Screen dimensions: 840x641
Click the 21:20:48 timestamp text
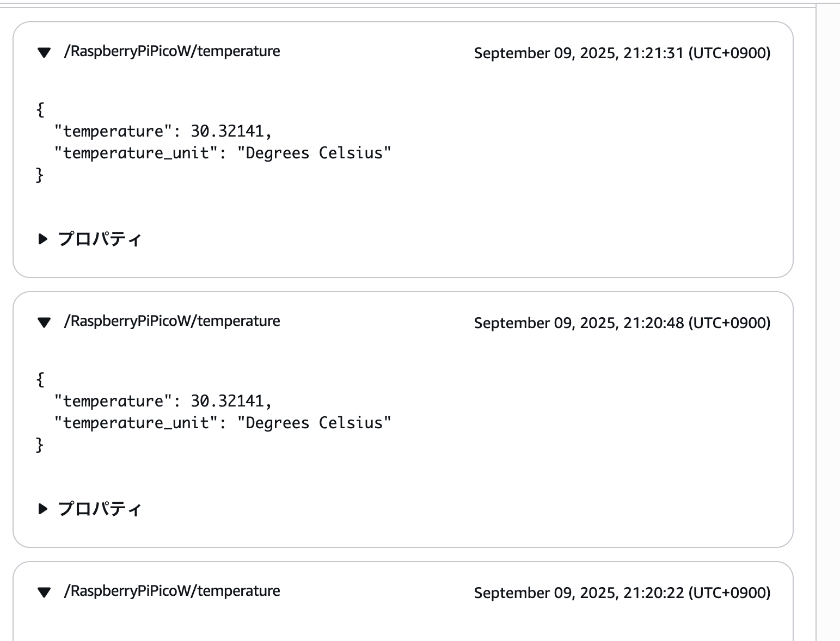click(x=622, y=323)
